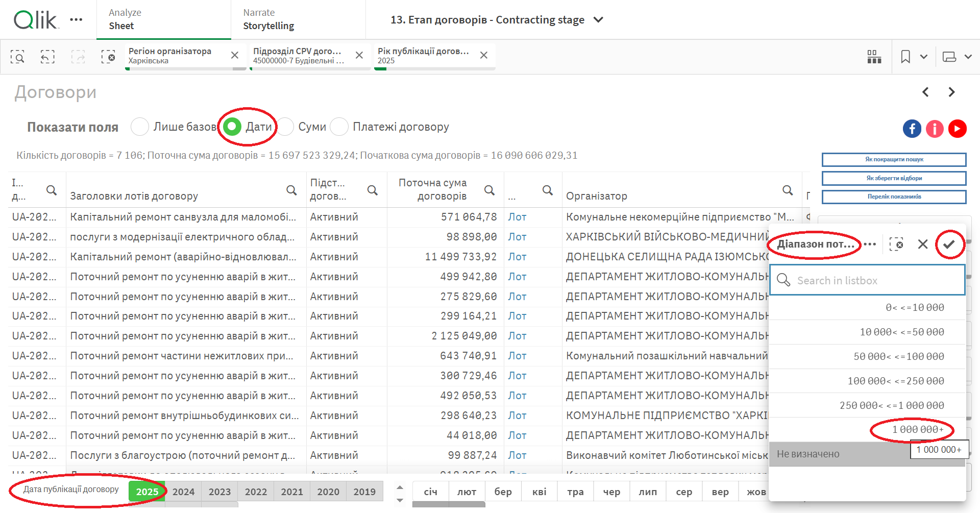Click the Search in listbox field

click(x=868, y=280)
